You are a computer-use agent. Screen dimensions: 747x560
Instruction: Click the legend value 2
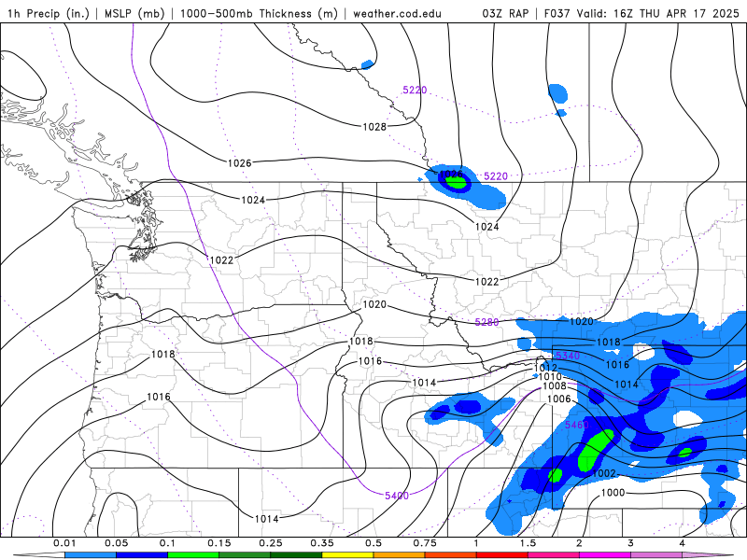click(x=579, y=543)
